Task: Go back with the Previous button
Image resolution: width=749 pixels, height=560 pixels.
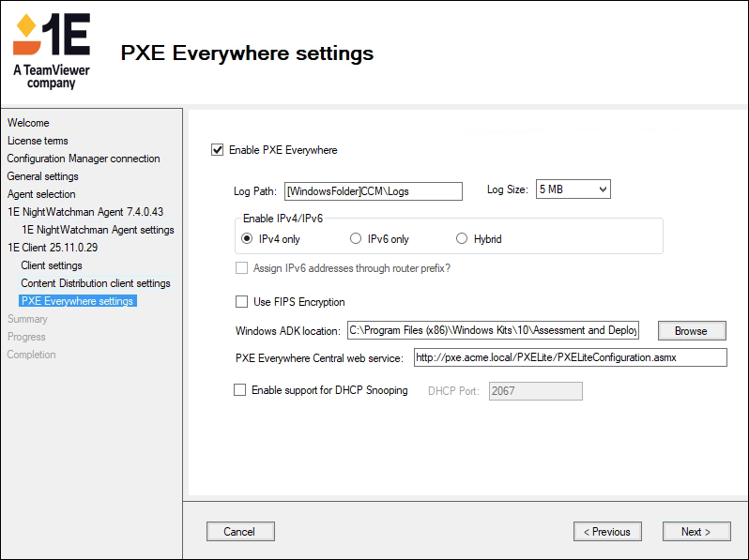Action: click(x=607, y=532)
